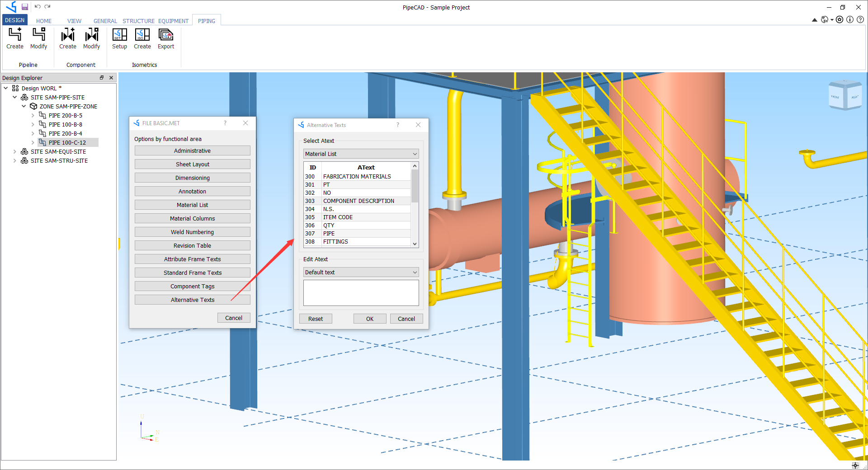Click the redo arrow icon
This screenshot has width=868, height=470.
[47, 7]
